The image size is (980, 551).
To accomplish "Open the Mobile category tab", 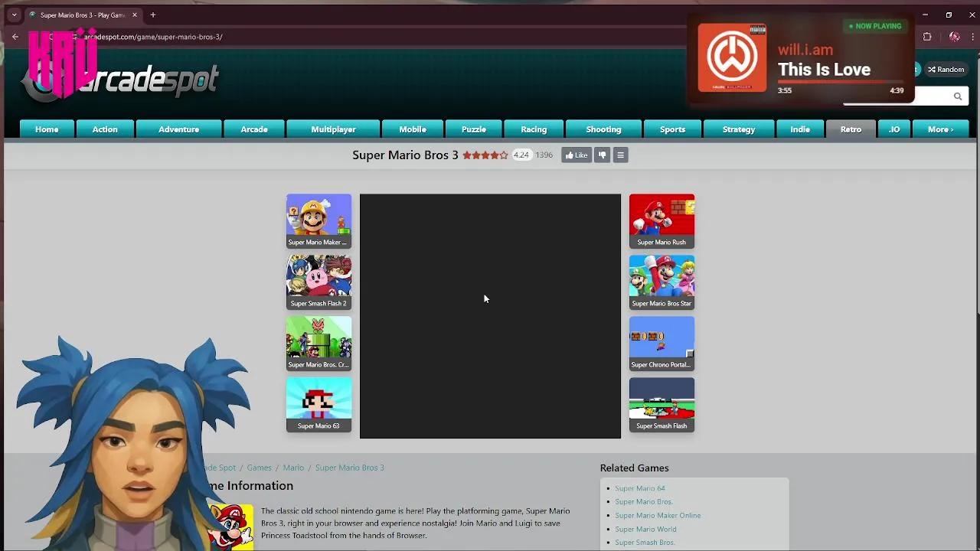I will click(413, 129).
